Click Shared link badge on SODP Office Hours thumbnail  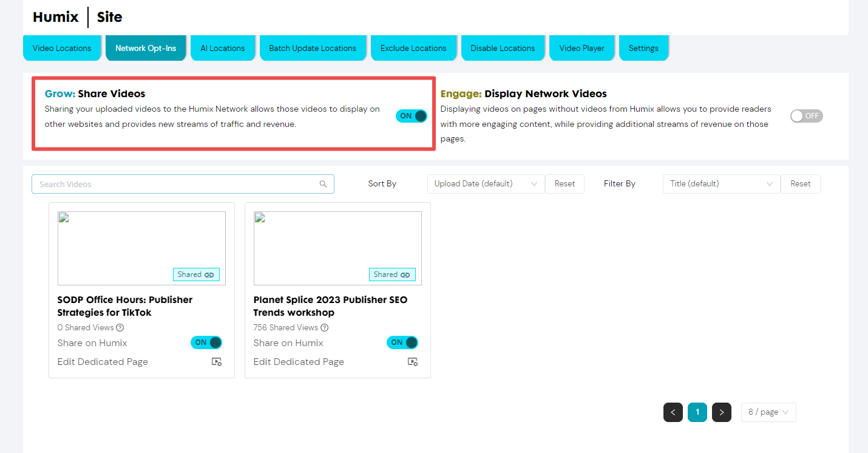(196, 274)
